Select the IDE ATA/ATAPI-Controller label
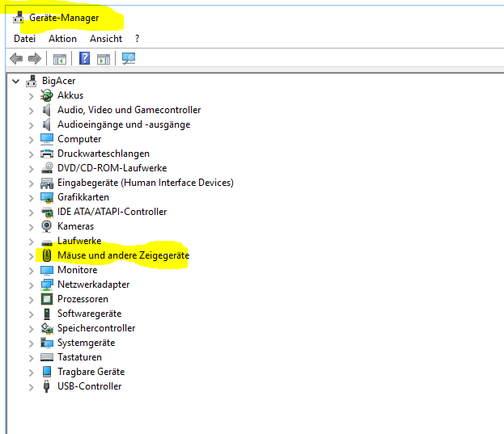This screenshot has width=504, height=434. pos(112,212)
